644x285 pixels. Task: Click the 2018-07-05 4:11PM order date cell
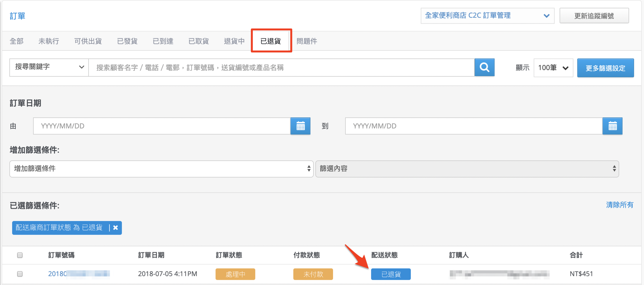click(x=167, y=274)
